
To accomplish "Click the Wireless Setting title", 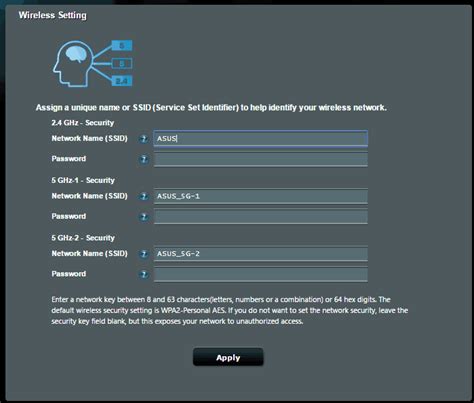I will pos(52,15).
